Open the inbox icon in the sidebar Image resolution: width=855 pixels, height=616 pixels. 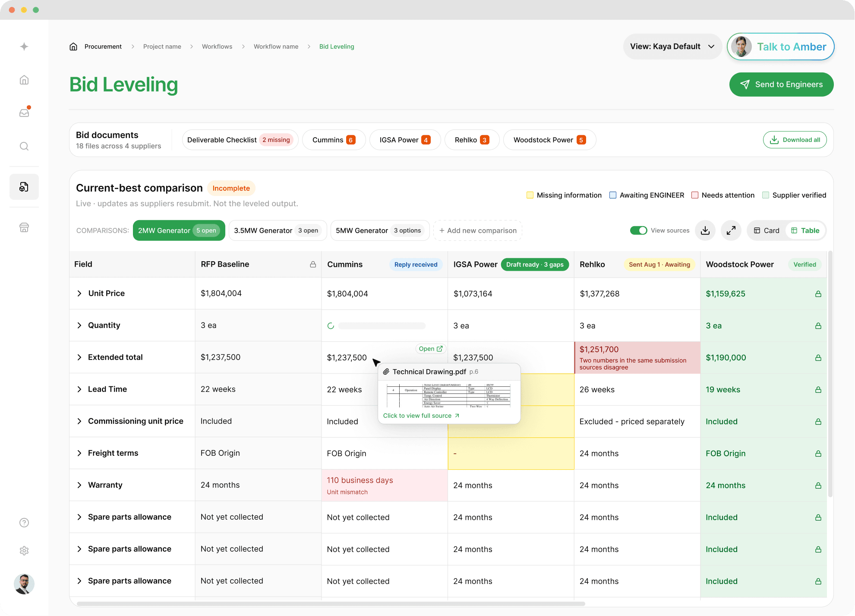pos(24,113)
